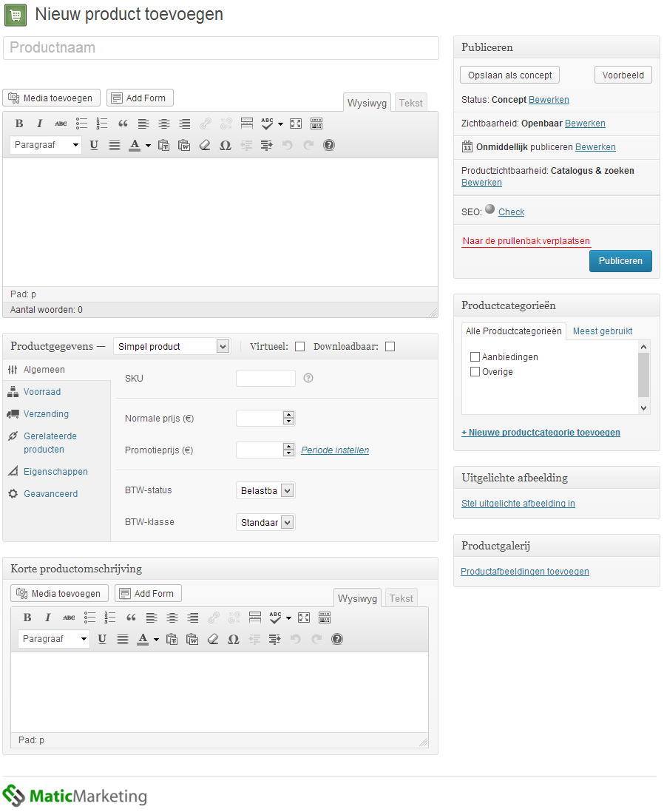Image resolution: width=664 pixels, height=812 pixels.
Task: Open the Meest gebruikt categories tab
Action: click(x=603, y=331)
